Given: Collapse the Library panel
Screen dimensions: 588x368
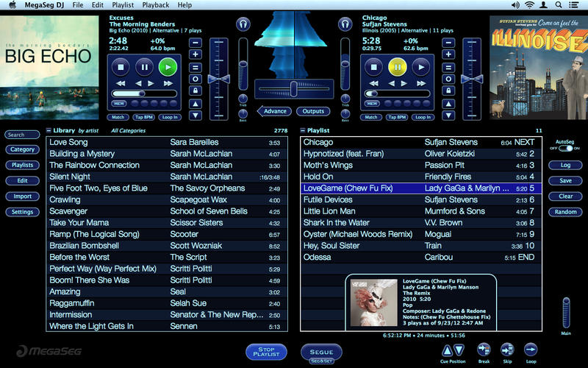Looking at the screenshot, I should (49, 130).
